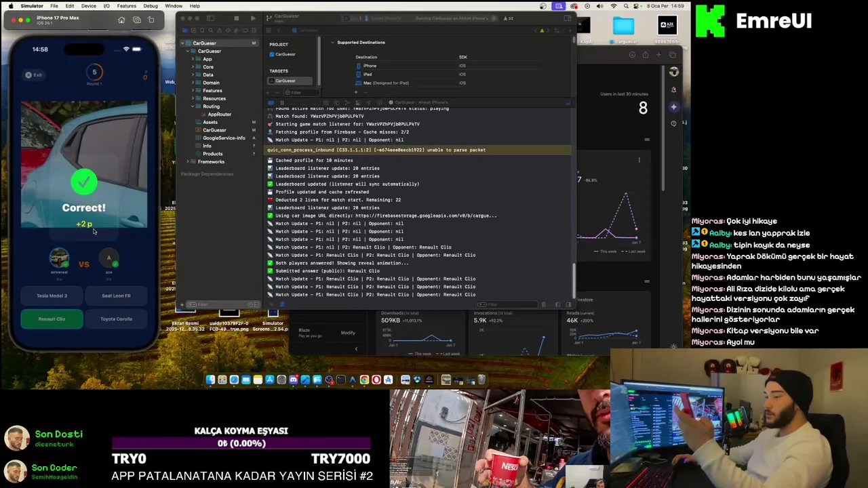Screen dimensions: 868x488
Task: Click the Wi-Fi status icon in menu bar
Action: click(614, 5)
